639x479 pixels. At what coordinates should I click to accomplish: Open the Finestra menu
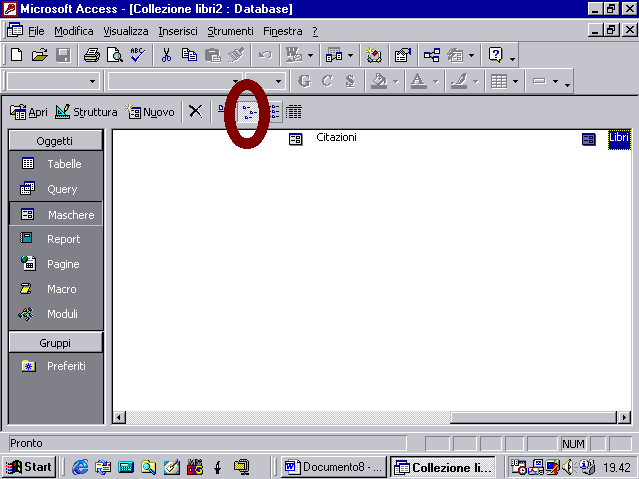coord(283,31)
